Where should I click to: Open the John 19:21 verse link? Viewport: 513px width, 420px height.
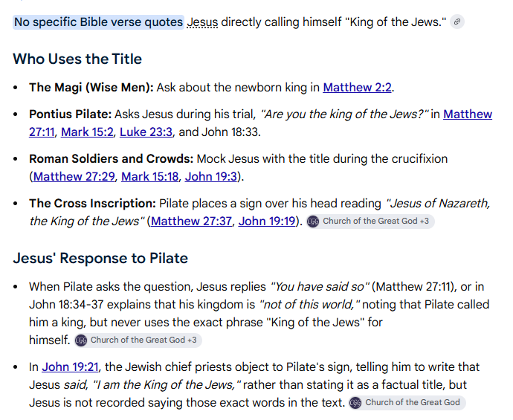click(70, 366)
